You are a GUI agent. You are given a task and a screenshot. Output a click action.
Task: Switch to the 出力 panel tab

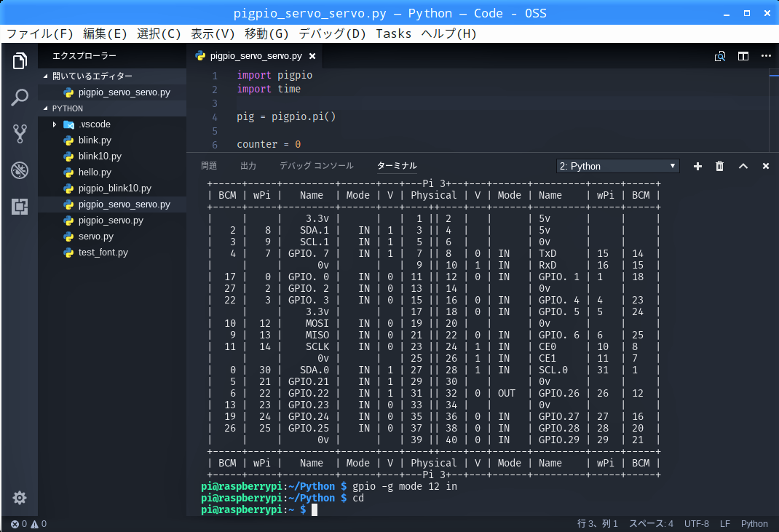pos(248,166)
